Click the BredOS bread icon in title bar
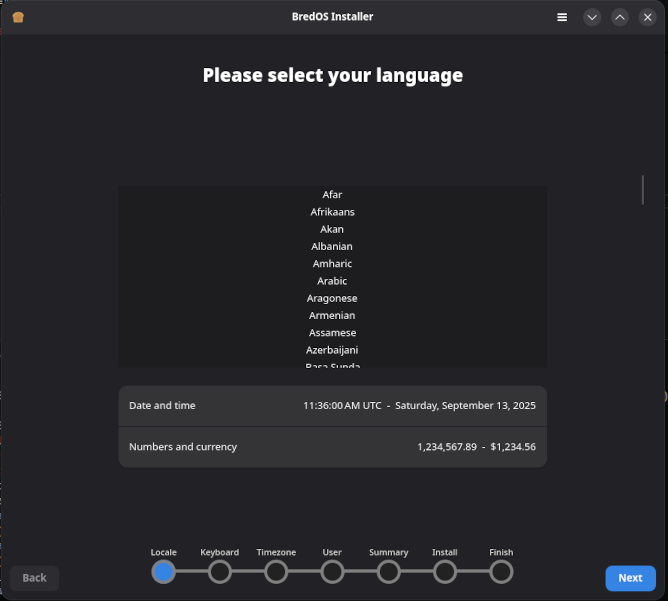Screen dimensions: 668x601 (18, 17)
